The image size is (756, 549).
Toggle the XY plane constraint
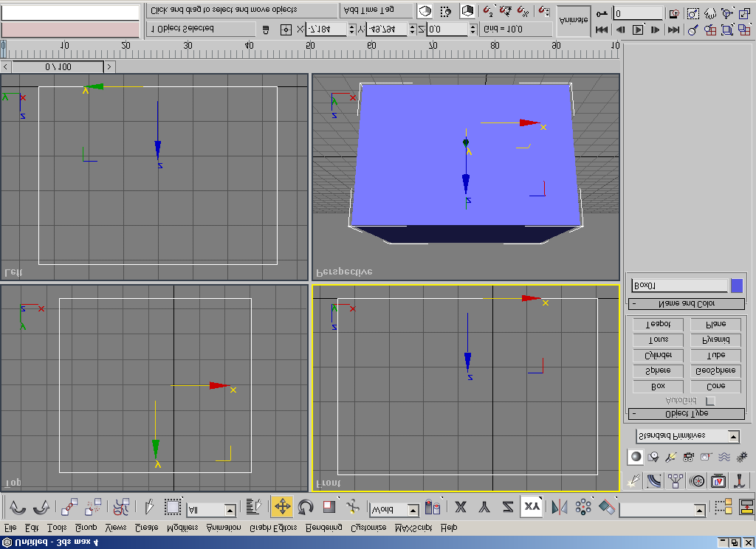(x=532, y=507)
